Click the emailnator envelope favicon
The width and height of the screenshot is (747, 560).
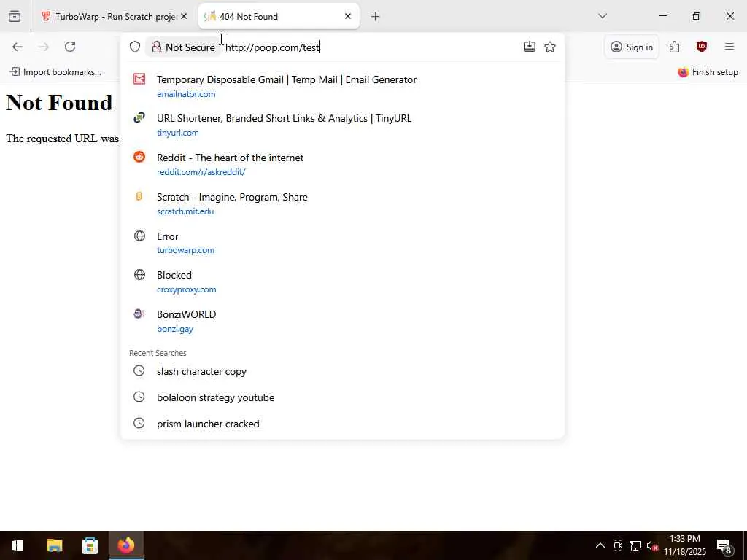[x=139, y=79]
